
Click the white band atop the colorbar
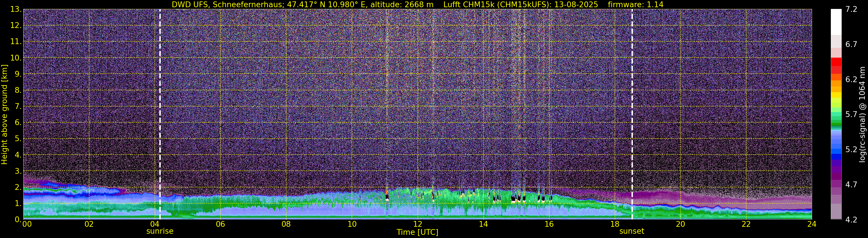tap(836, 22)
